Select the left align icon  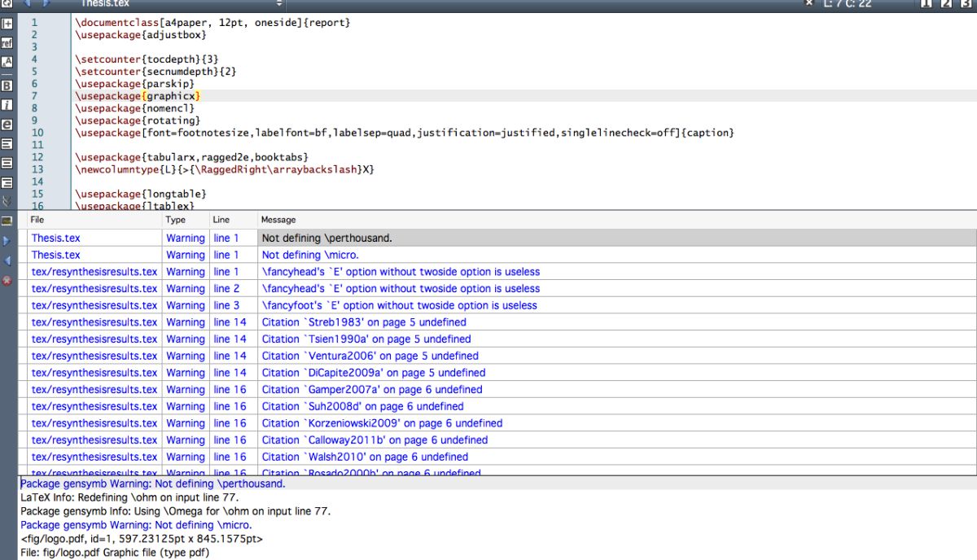coord(7,144)
